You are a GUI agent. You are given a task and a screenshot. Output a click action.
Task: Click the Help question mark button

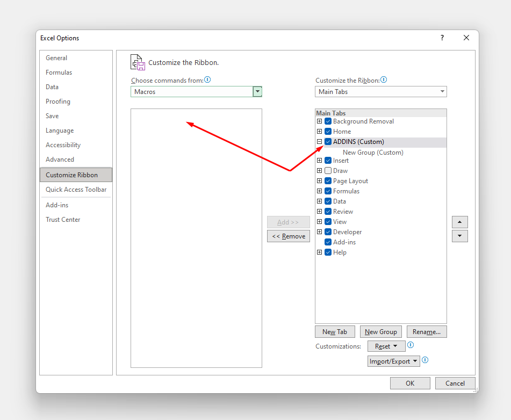[x=442, y=38]
